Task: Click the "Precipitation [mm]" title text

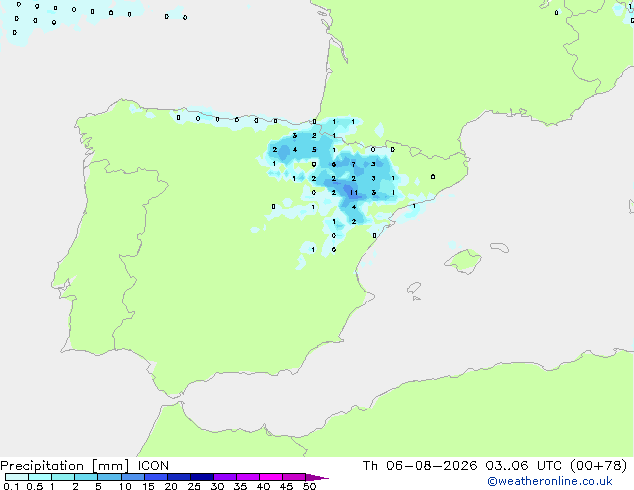Action: (x=65, y=466)
